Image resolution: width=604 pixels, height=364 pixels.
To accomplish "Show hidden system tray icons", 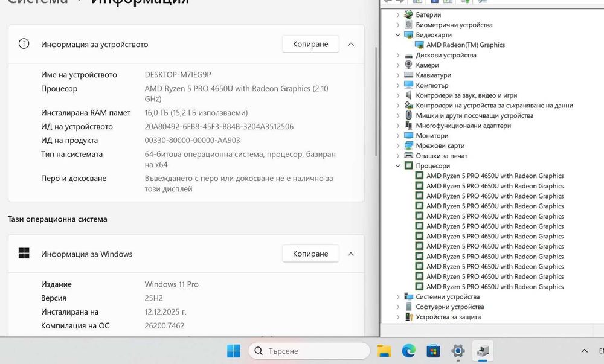I will [x=584, y=351].
